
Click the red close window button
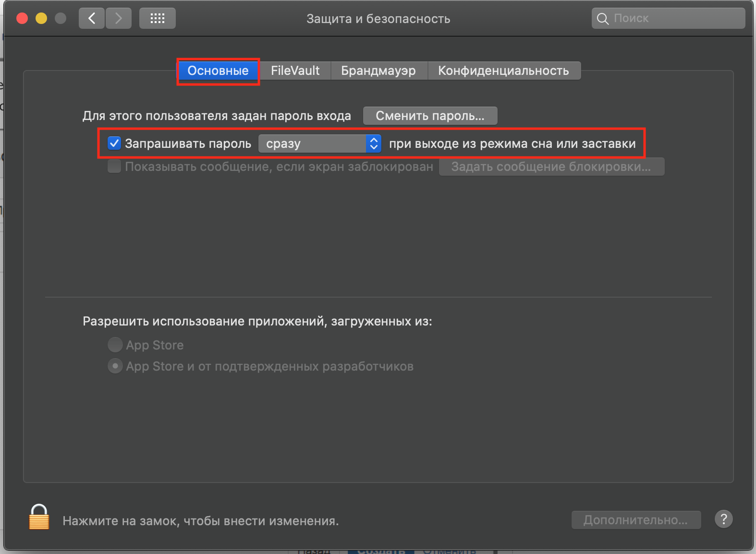pos(22,19)
